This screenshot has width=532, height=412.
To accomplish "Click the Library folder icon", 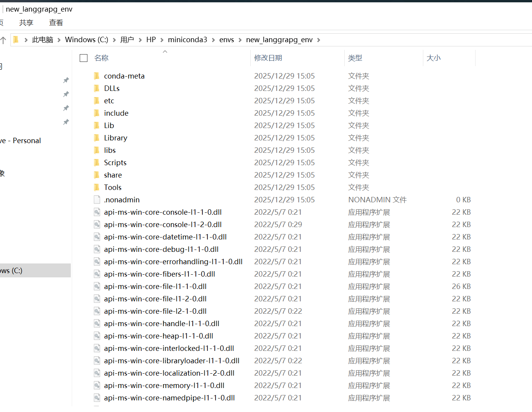I will (97, 138).
